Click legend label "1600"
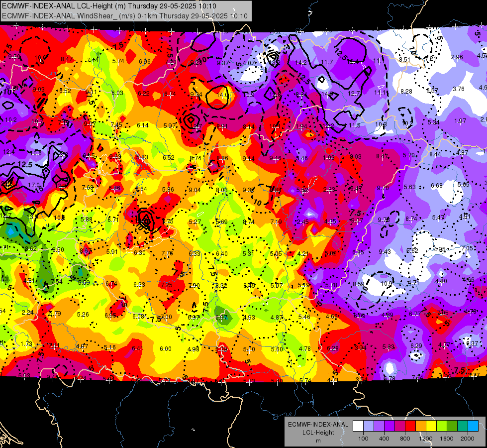The height and width of the screenshot is (448, 487). pos(446,439)
